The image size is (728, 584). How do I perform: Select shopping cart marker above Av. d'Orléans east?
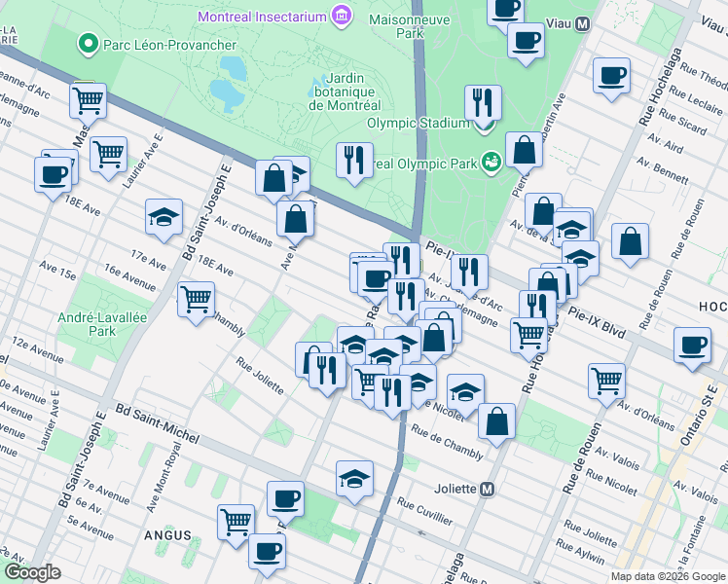tap(606, 382)
